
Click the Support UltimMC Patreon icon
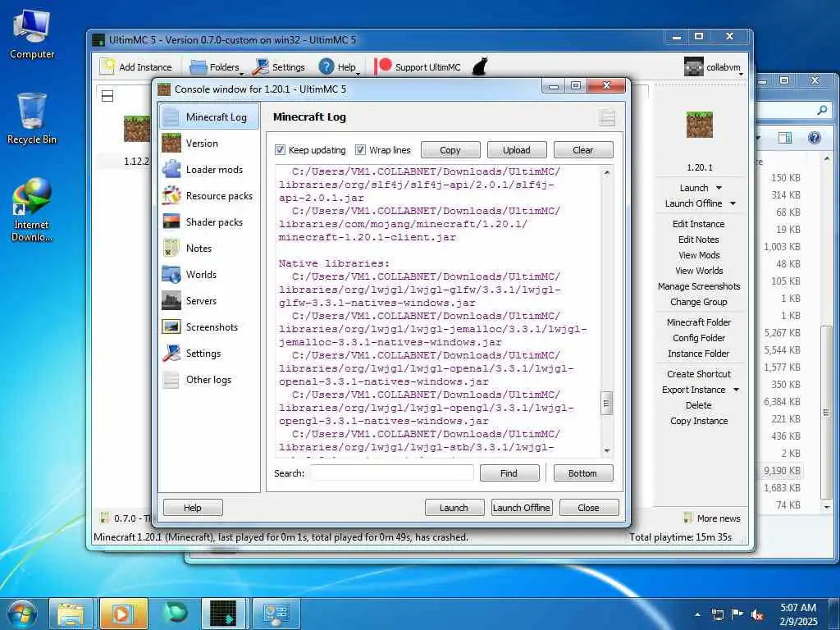(383, 66)
